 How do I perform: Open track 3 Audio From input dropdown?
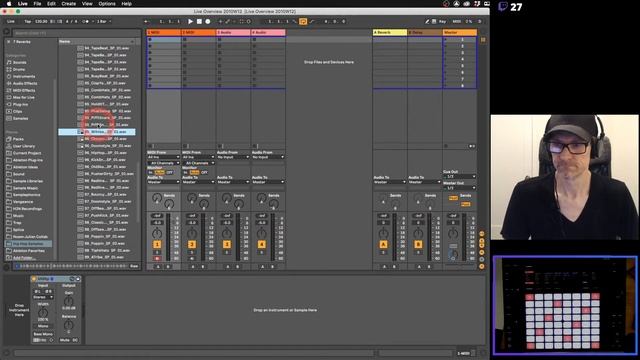[233, 157]
